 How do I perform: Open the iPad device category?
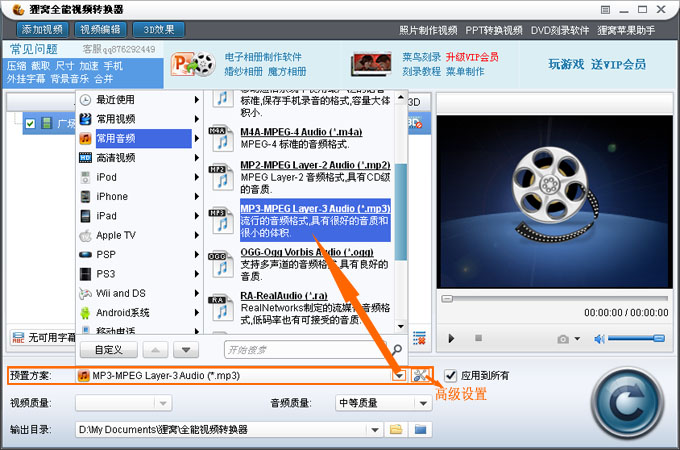(x=139, y=216)
